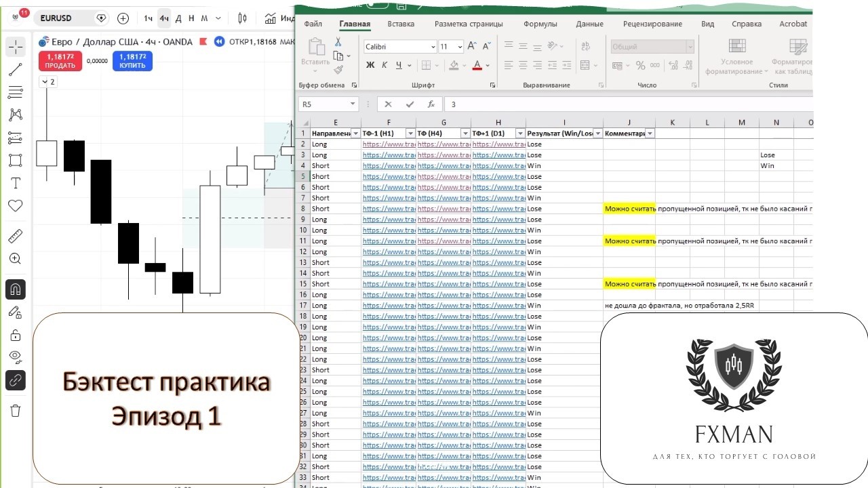
Task: Select the chart patterns tool
Action: (16, 115)
